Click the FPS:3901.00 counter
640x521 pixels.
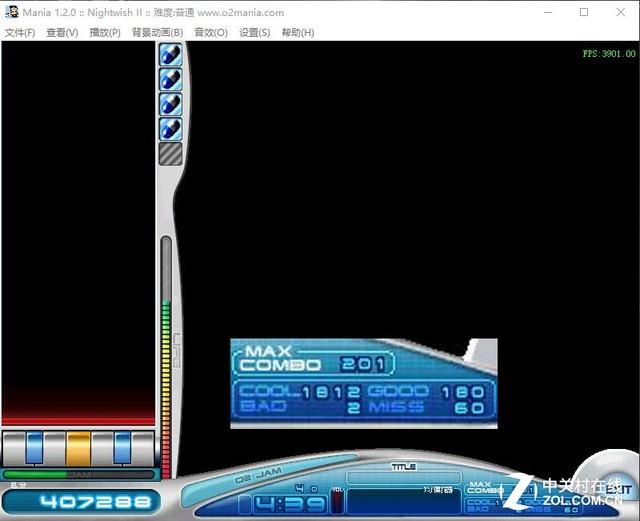tap(609, 53)
